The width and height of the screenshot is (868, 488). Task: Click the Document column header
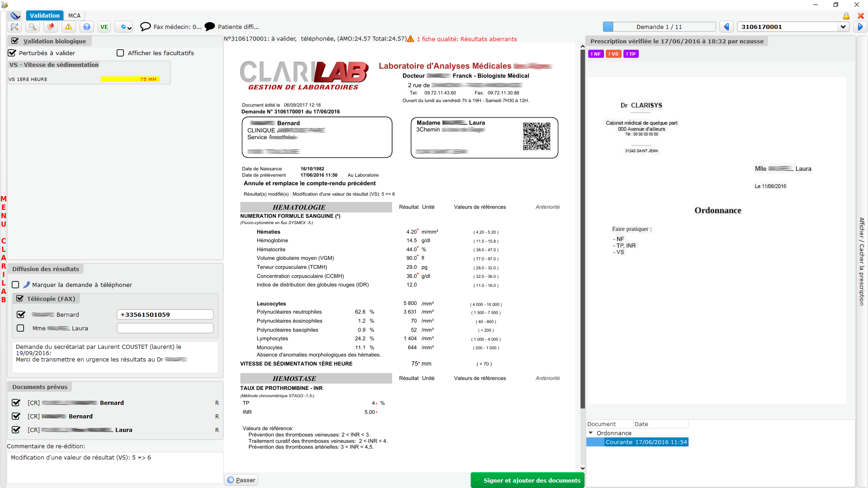[x=609, y=424]
